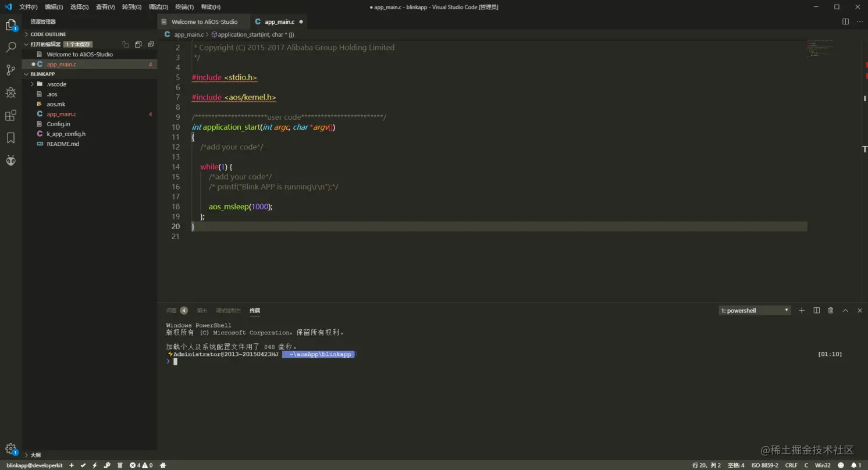Open the Search view in the activity bar
The image size is (868, 470).
click(10, 47)
